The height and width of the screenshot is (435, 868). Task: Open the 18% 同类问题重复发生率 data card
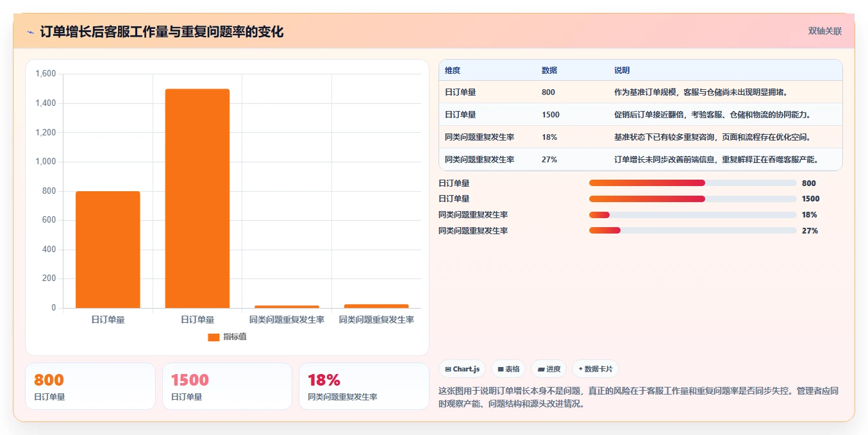364,386
